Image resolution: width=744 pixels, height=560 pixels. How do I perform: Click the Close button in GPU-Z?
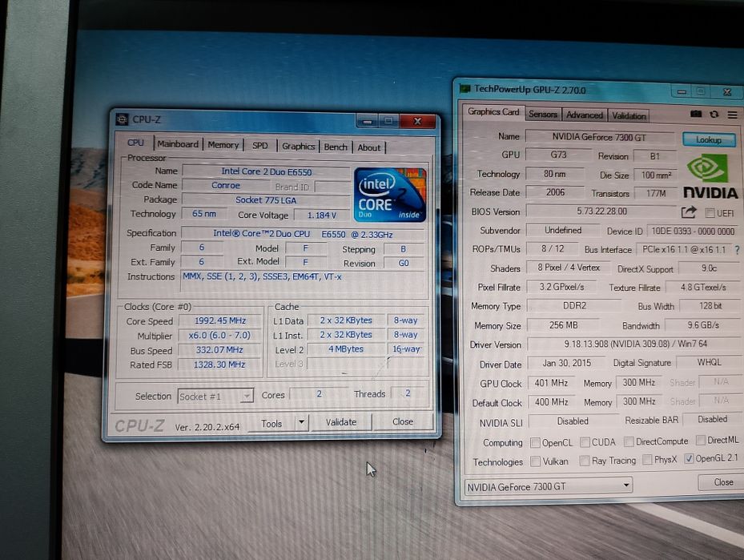[x=723, y=482]
